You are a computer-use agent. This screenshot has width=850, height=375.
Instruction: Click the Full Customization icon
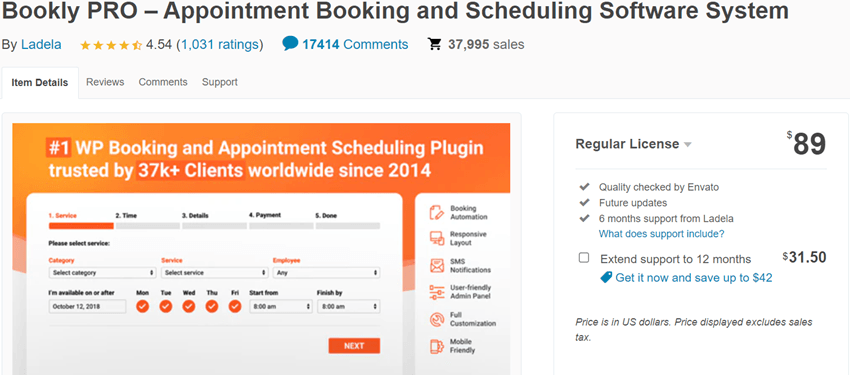[436, 319]
